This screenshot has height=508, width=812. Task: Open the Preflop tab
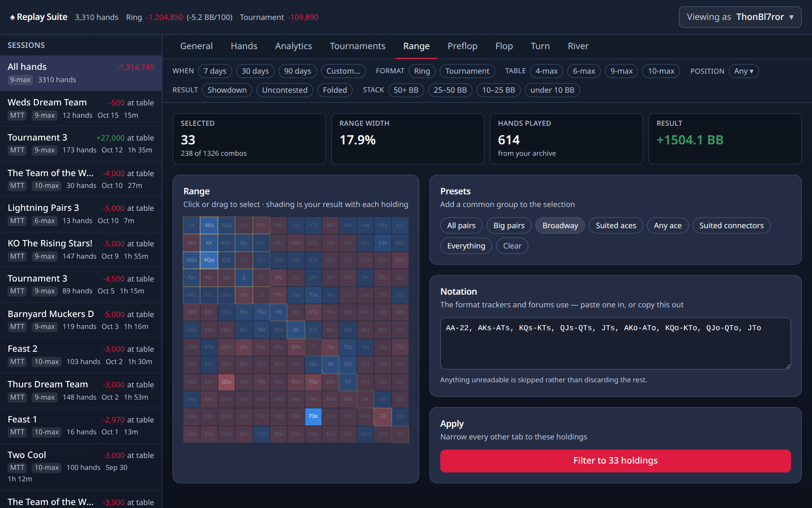462,46
